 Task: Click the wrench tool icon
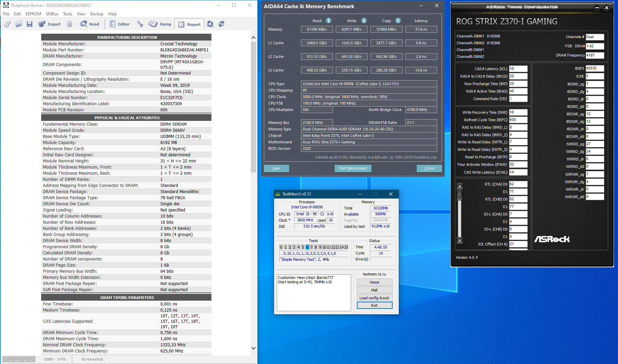tap(140, 24)
